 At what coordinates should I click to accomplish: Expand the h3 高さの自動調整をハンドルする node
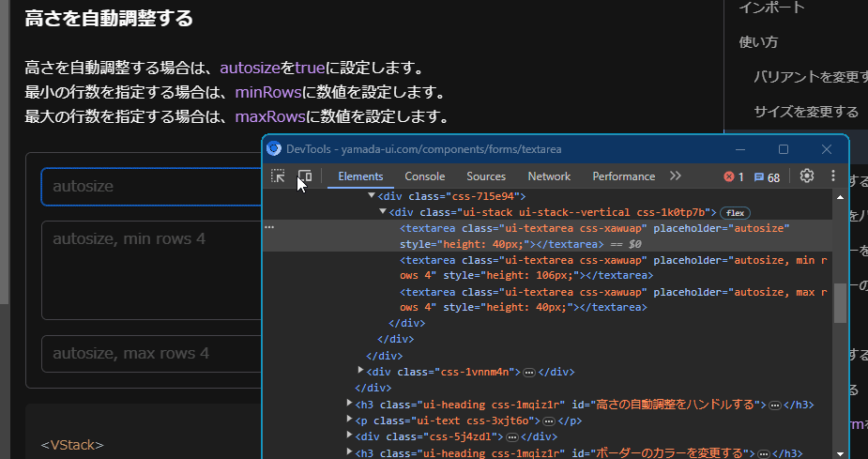click(x=349, y=403)
